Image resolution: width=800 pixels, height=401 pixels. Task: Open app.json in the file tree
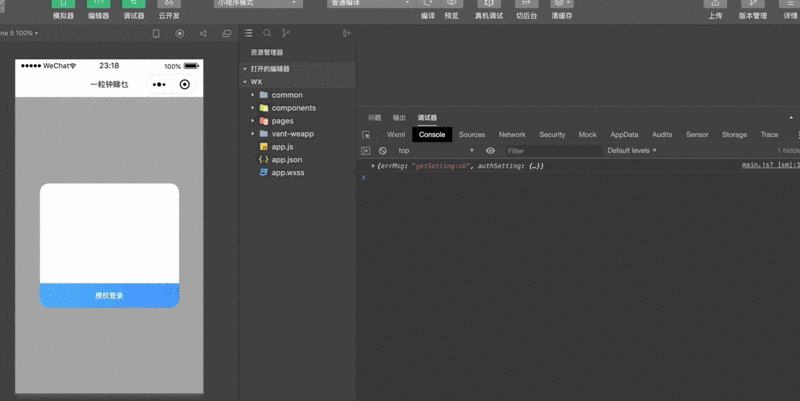click(286, 159)
